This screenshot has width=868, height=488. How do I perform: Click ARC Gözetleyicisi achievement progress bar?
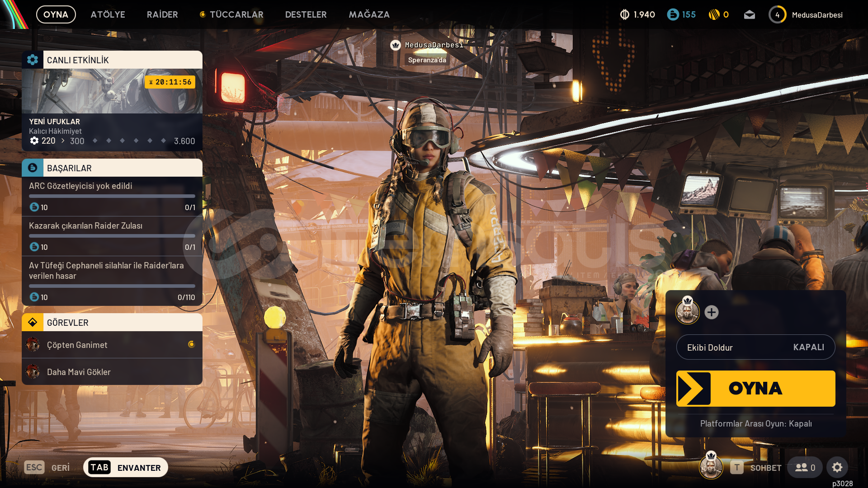[112, 196]
